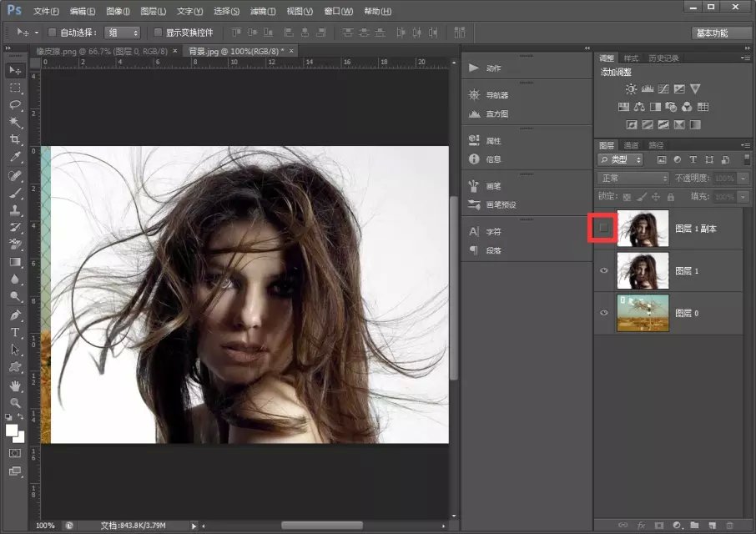This screenshot has width=756, height=534.
Task: Open the auto-select 组 dropdown
Action: coord(123,33)
